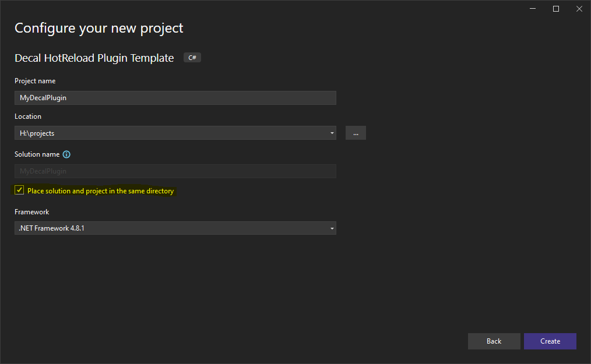Expand the Framework dropdown

pyautogui.click(x=332, y=228)
